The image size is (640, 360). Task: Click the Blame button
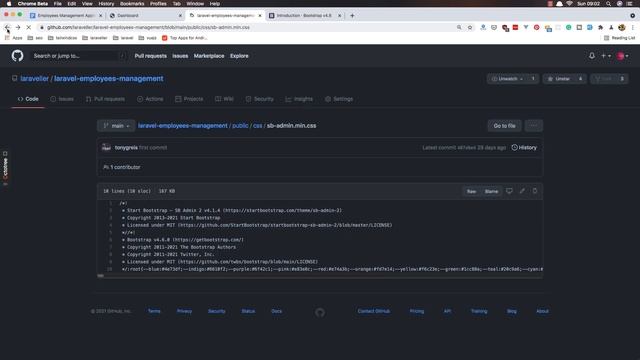pyautogui.click(x=491, y=191)
